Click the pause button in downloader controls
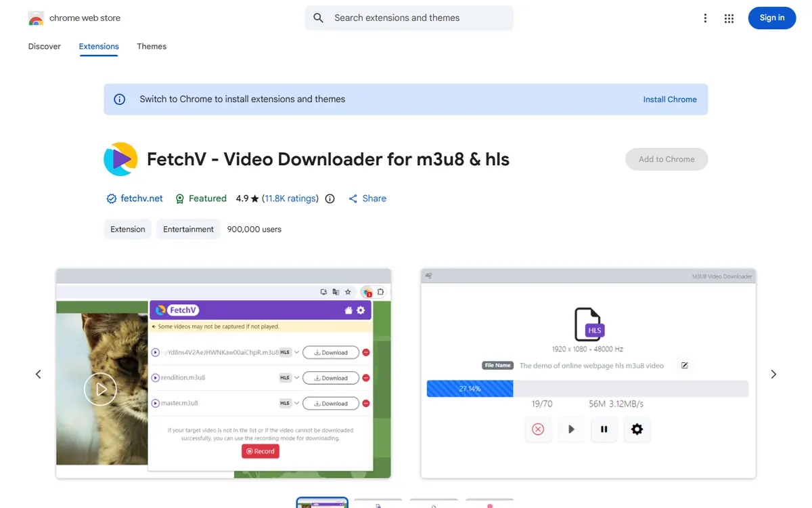Screen dimensions: 812x508 (x=604, y=429)
